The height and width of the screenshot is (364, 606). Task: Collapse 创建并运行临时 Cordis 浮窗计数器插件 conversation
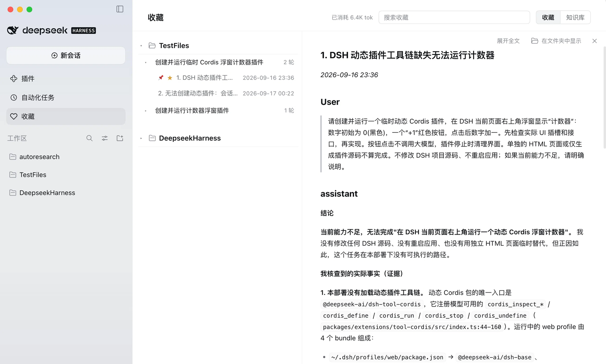point(146,62)
